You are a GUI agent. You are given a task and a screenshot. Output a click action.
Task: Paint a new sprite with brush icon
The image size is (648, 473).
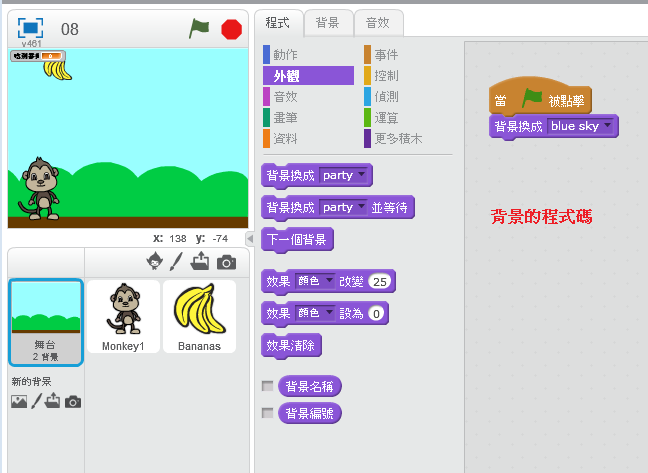click(x=177, y=261)
